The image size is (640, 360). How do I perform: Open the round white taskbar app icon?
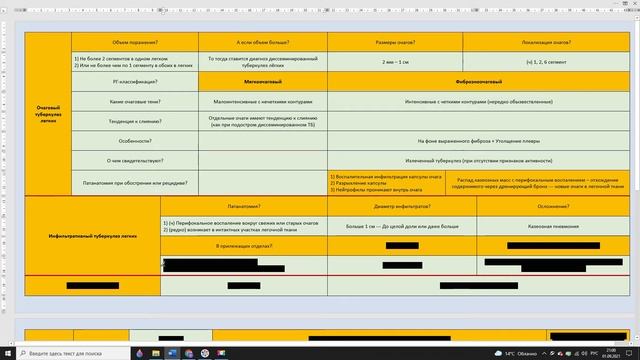tap(205, 353)
